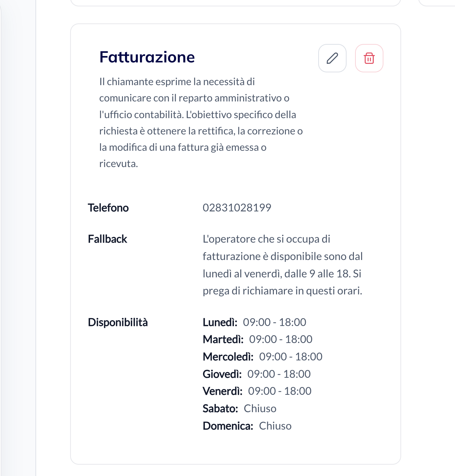The width and height of the screenshot is (455, 476).
Task: Click the Chiuso status next to Sabato
Action: (x=260, y=409)
